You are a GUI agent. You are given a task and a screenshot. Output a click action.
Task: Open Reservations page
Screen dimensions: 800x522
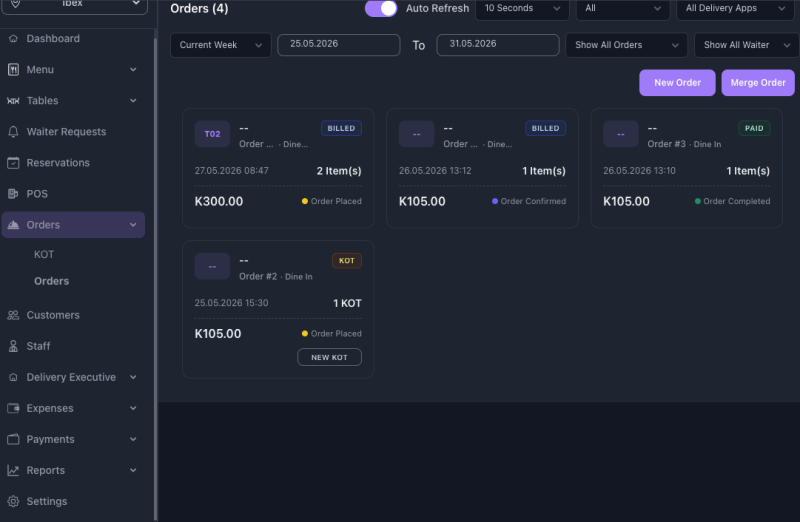tap(58, 163)
